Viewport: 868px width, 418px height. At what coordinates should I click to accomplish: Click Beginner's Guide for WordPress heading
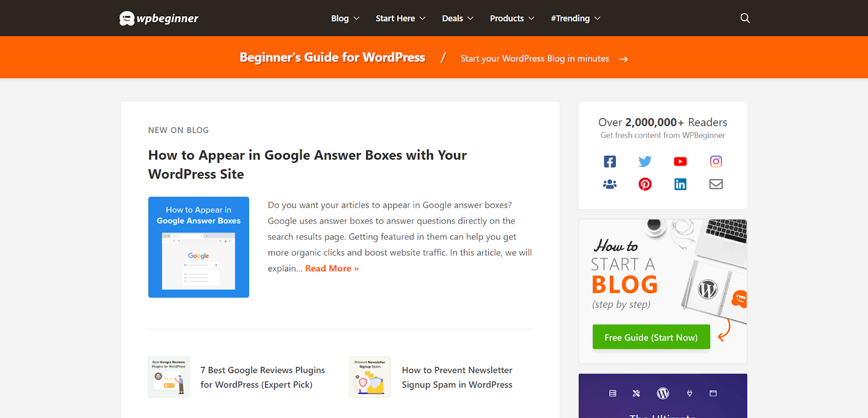tap(333, 58)
